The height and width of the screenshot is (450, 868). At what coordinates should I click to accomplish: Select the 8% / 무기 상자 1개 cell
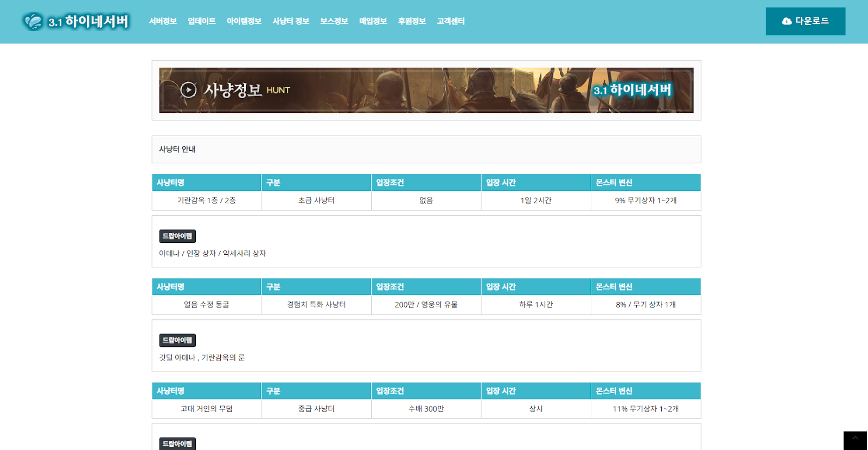tap(646, 305)
